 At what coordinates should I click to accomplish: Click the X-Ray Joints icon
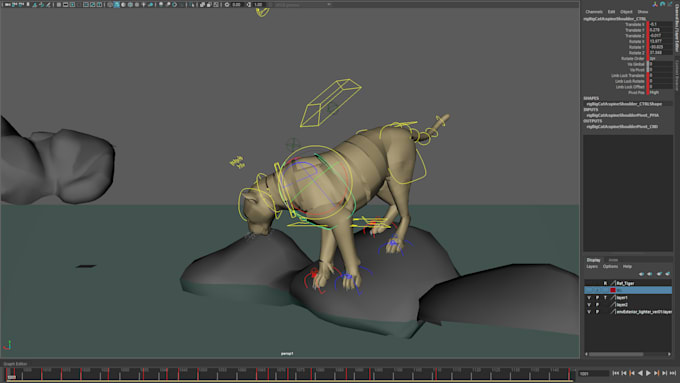pos(216,4)
